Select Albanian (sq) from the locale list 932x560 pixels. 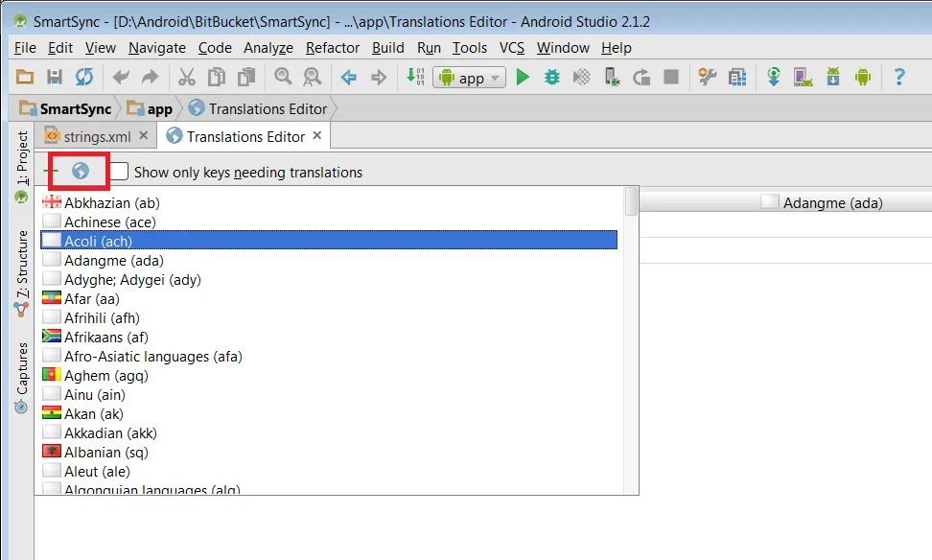click(329, 453)
